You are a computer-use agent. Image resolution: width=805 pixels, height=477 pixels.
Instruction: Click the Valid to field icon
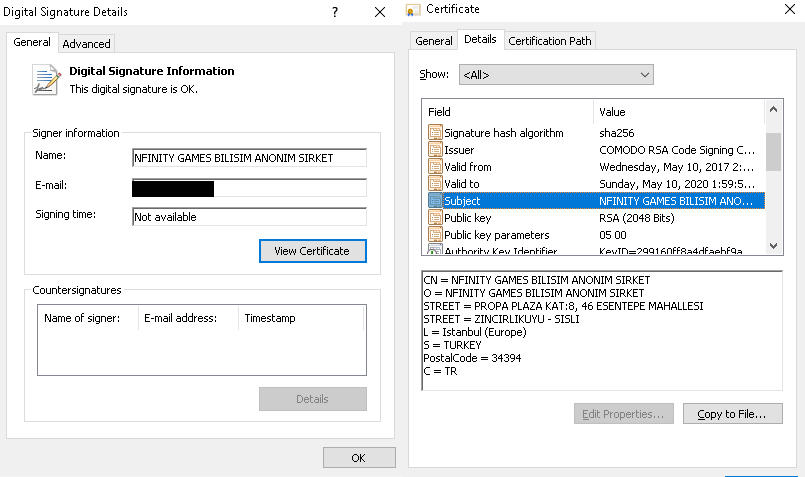point(435,184)
